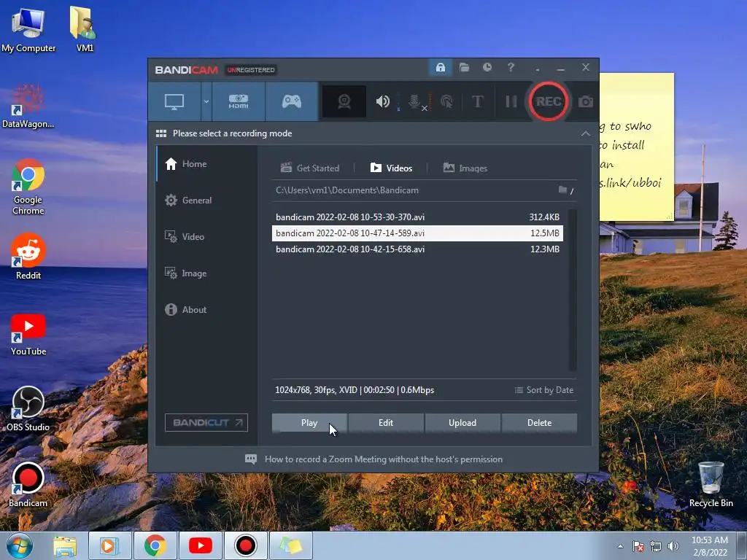Open Image settings in sidebar
The width and height of the screenshot is (747, 560).
pos(206,273)
